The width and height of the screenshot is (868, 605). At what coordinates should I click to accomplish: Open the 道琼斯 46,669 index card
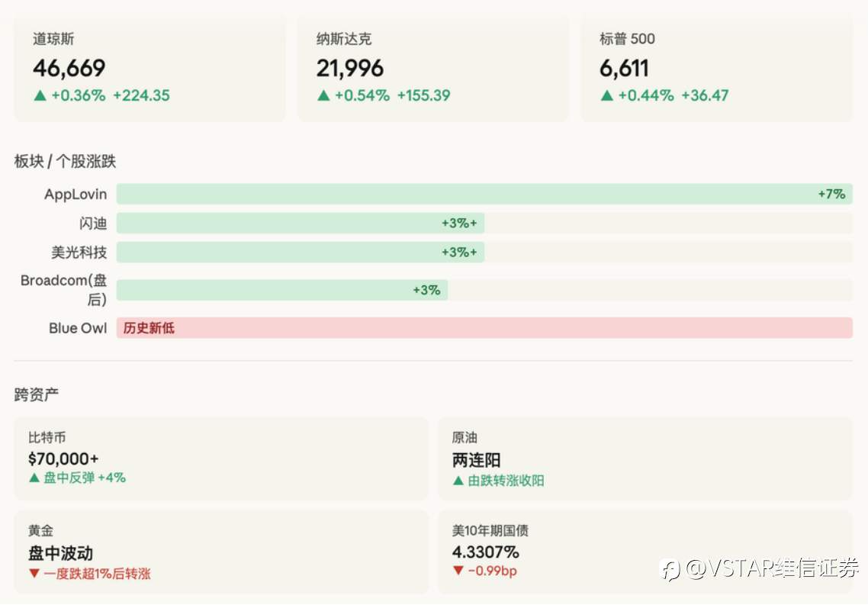(149, 69)
